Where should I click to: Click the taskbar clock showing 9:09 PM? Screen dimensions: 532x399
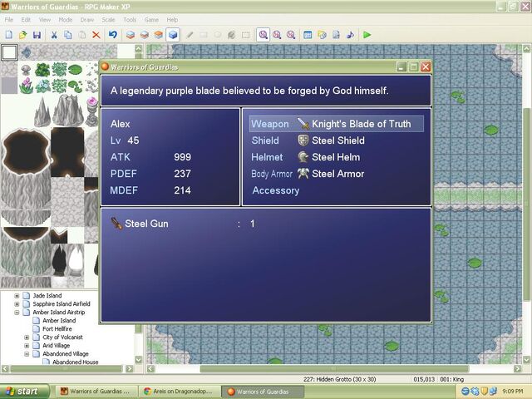pos(512,392)
